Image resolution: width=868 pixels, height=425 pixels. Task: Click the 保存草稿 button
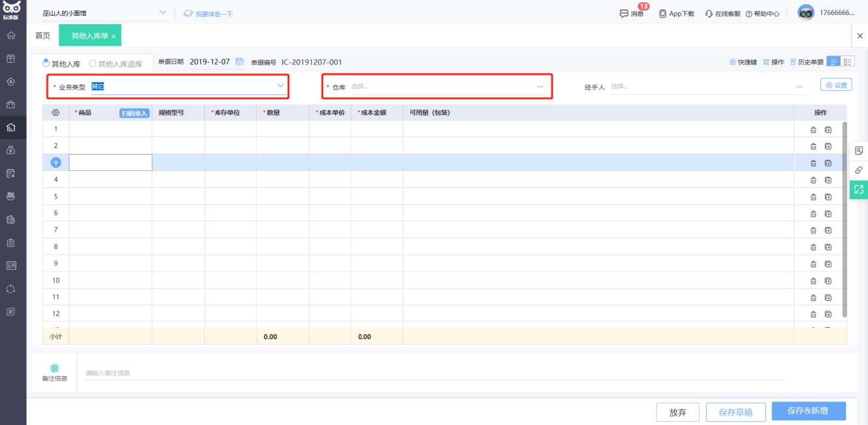[x=735, y=412]
